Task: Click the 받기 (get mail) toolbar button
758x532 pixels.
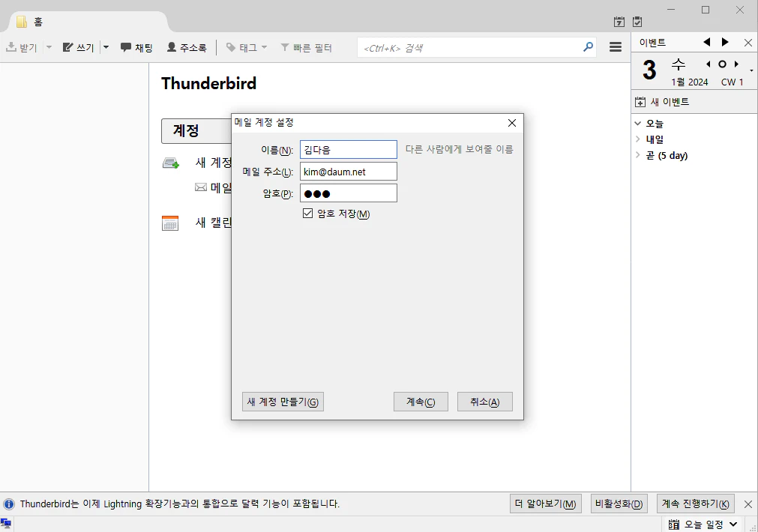Action: coord(21,47)
